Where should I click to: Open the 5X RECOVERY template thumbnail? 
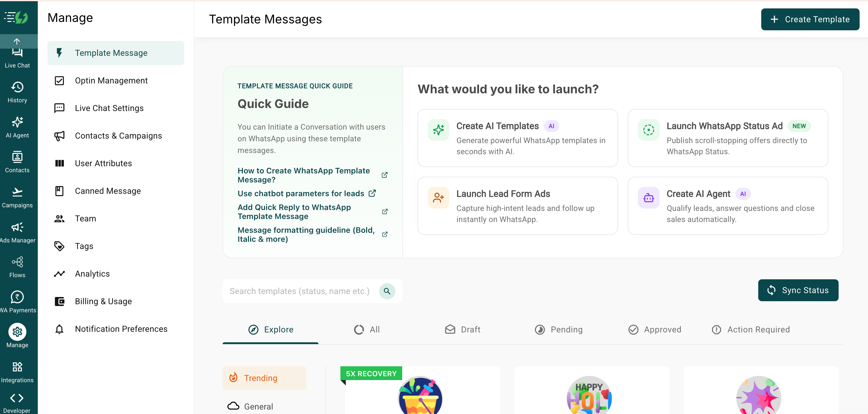click(420, 395)
